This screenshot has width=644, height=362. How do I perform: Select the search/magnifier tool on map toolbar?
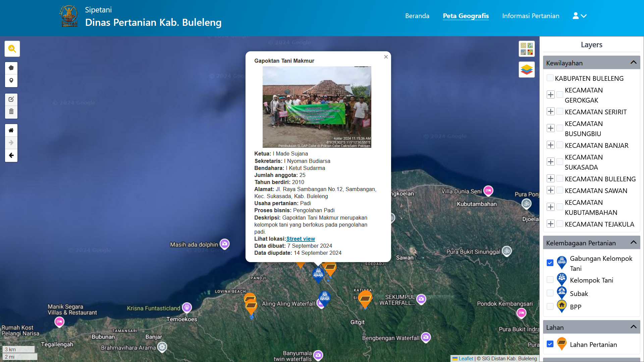pyautogui.click(x=12, y=49)
